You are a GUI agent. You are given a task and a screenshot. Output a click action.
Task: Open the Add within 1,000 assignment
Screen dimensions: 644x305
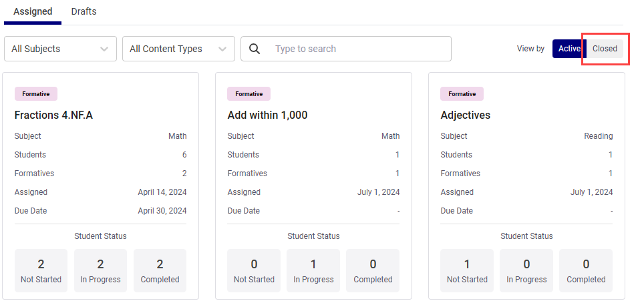pyautogui.click(x=267, y=115)
